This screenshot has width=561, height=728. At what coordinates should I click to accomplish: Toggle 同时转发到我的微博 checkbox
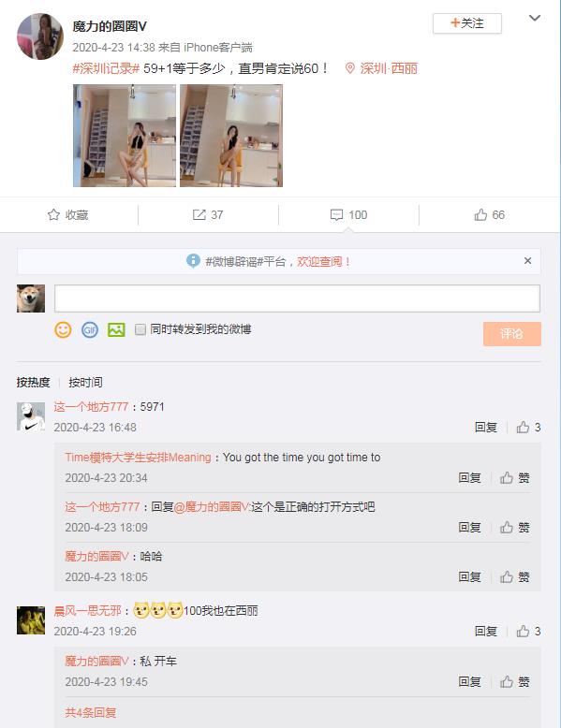140,329
